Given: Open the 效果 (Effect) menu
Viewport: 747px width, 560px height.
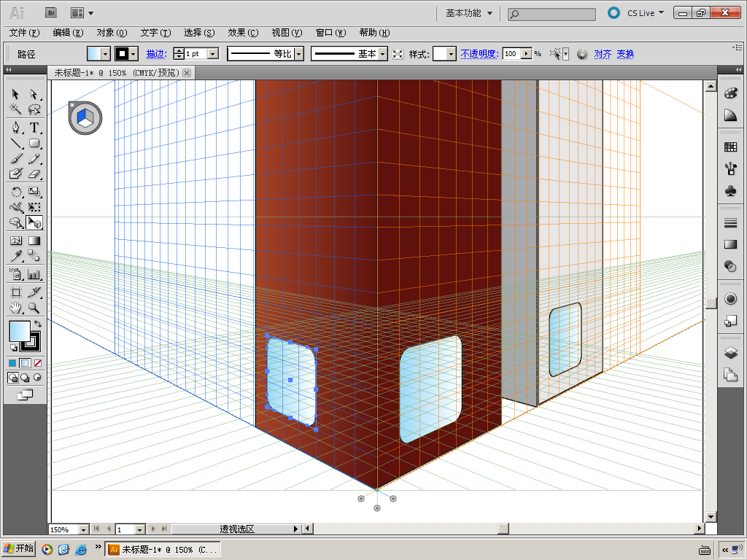Looking at the screenshot, I should pos(243,33).
